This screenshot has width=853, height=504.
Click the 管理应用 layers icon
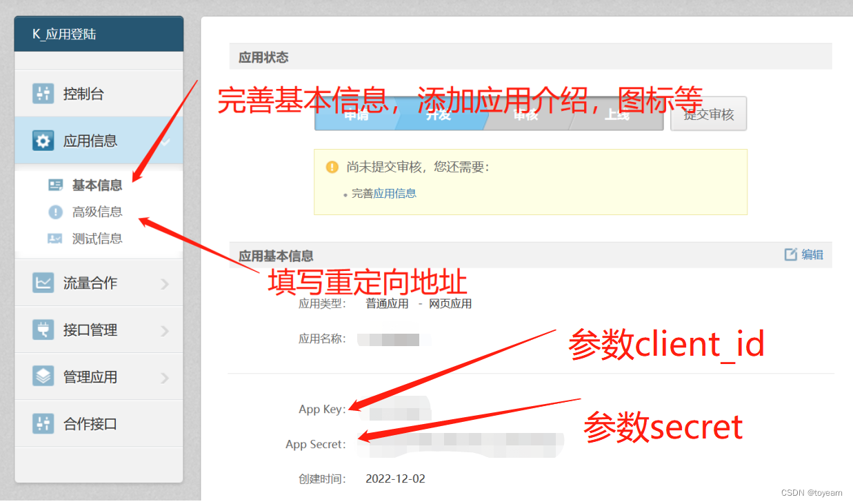click(43, 376)
